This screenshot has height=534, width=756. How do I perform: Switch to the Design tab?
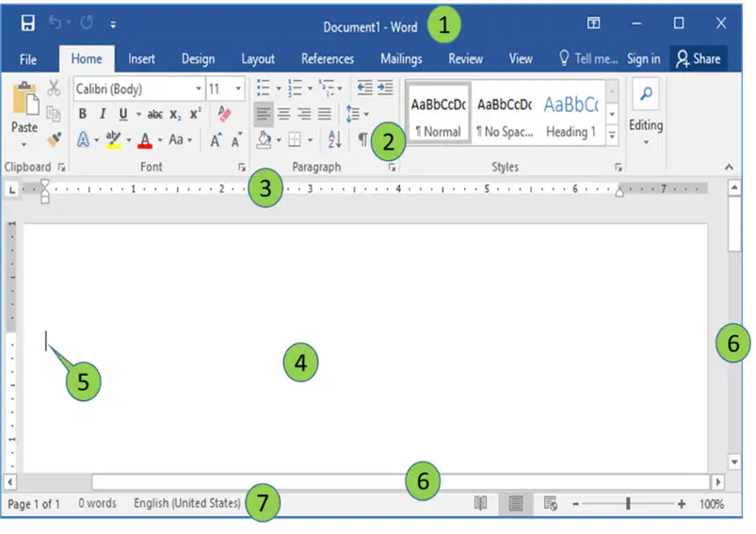coord(198,58)
